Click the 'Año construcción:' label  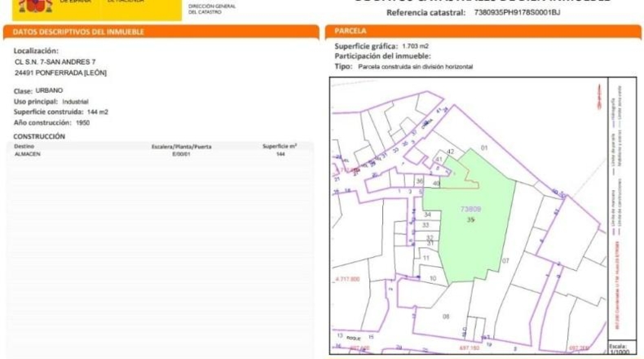pyautogui.click(x=42, y=122)
